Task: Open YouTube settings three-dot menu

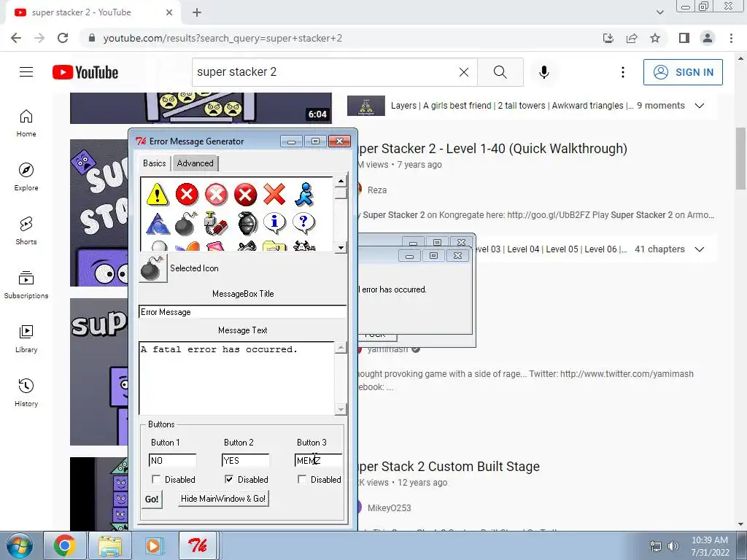Action: [x=623, y=72]
